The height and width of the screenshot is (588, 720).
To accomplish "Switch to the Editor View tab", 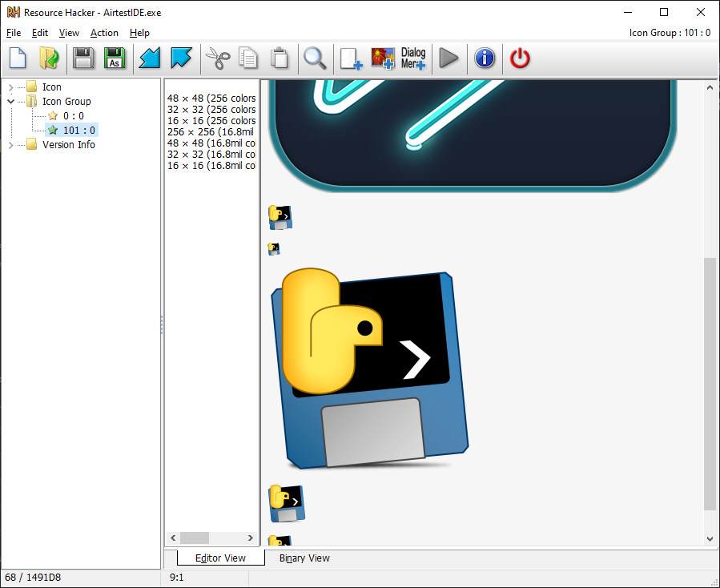I will [220, 558].
